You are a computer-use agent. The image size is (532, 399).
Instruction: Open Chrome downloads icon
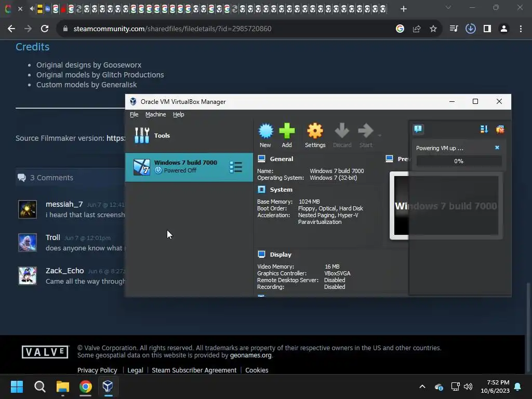coord(470,29)
